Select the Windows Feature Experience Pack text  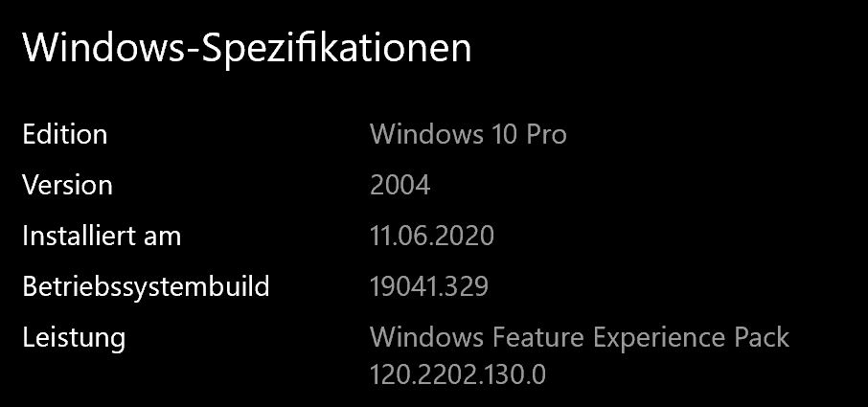(580, 337)
